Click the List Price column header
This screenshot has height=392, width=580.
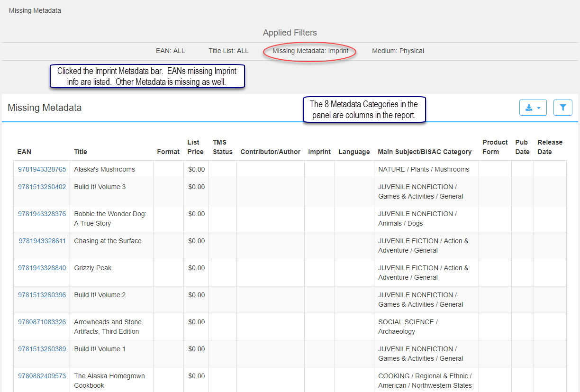[195, 147]
